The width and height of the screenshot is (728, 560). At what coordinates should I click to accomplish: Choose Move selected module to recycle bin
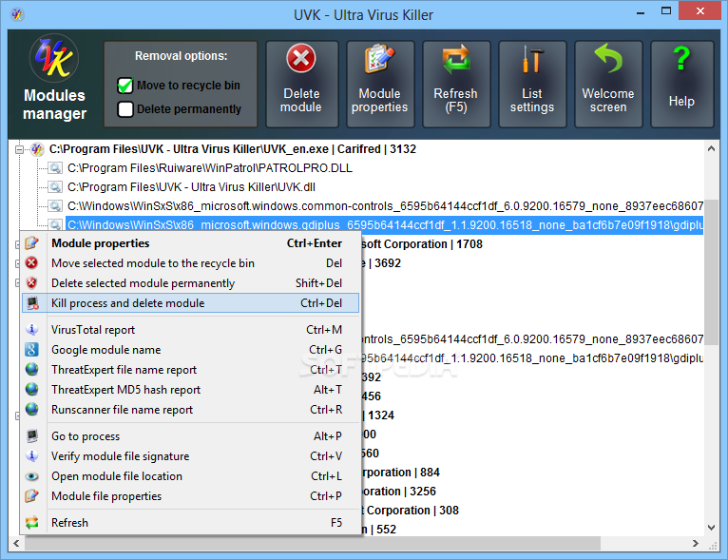point(190,263)
